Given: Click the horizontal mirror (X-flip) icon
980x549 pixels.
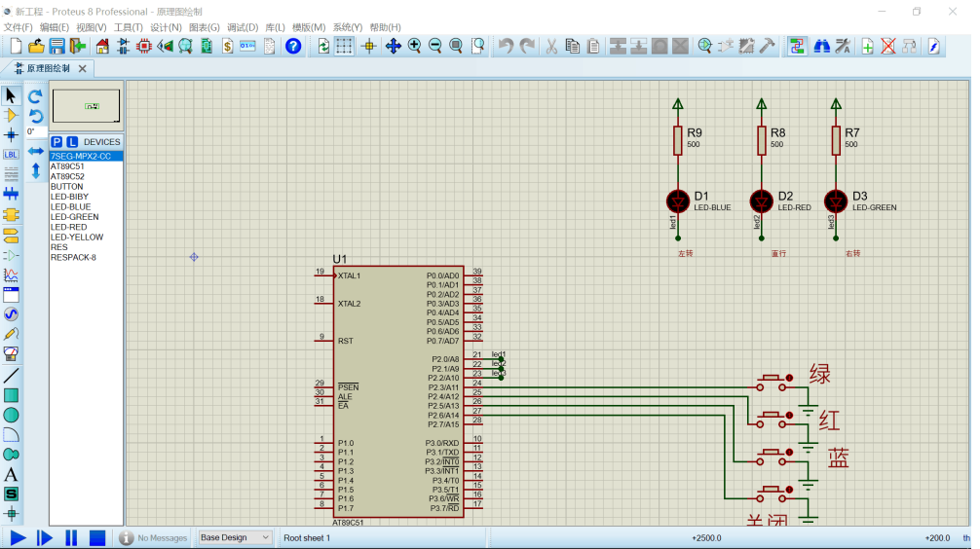Looking at the screenshot, I should pos(36,151).
